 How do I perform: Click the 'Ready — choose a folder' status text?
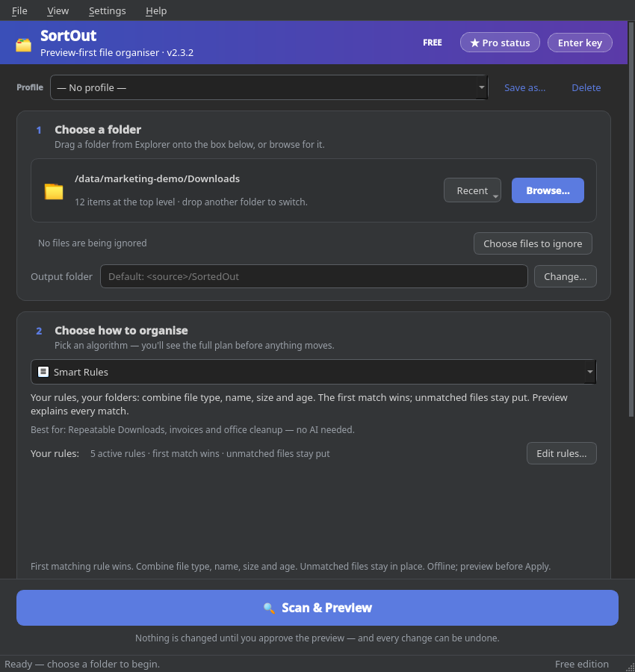pos(82,664)
